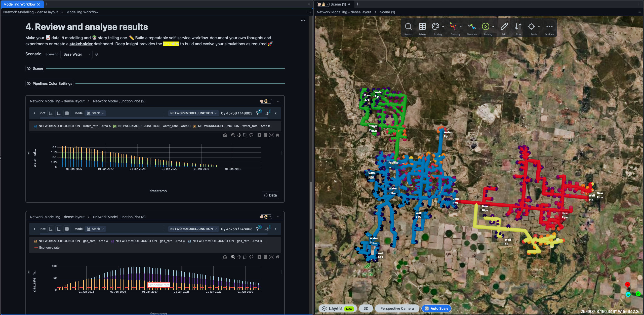The width and height of the screenshot is (644, 315).
Task: Click the Color by tool icon
Action: click(453, 27)
